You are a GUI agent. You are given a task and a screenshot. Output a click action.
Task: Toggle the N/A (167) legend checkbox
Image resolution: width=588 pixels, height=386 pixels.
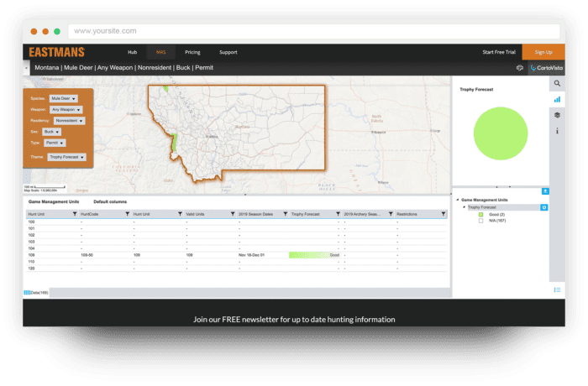point(480,221)
